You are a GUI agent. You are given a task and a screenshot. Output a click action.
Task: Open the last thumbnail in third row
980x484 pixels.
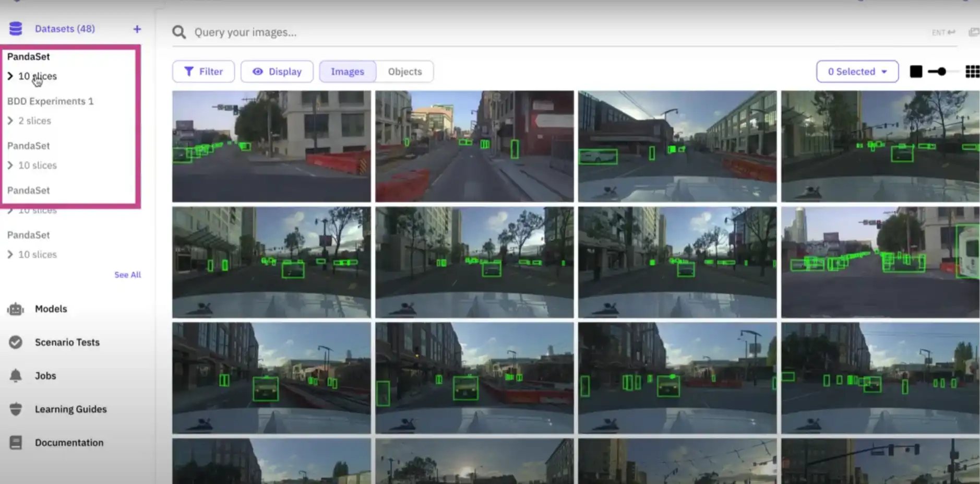[x=880, y=378]
